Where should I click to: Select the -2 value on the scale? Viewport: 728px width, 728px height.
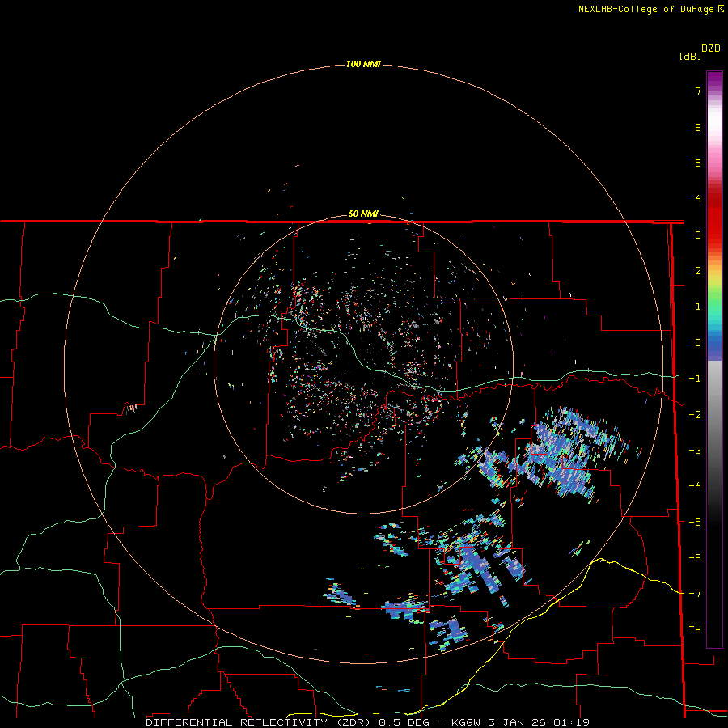(x=695, y=415)
